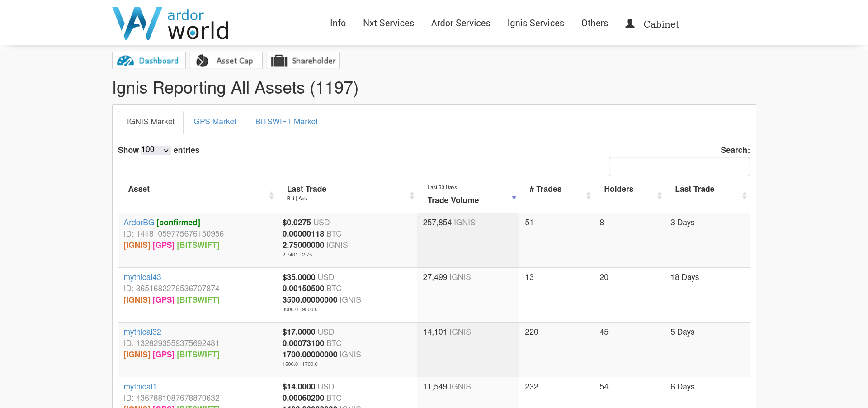
Task: Sort by Last Trade Bid/Ask column arrows
Action: pyautogui.click(x=412, y=195)
